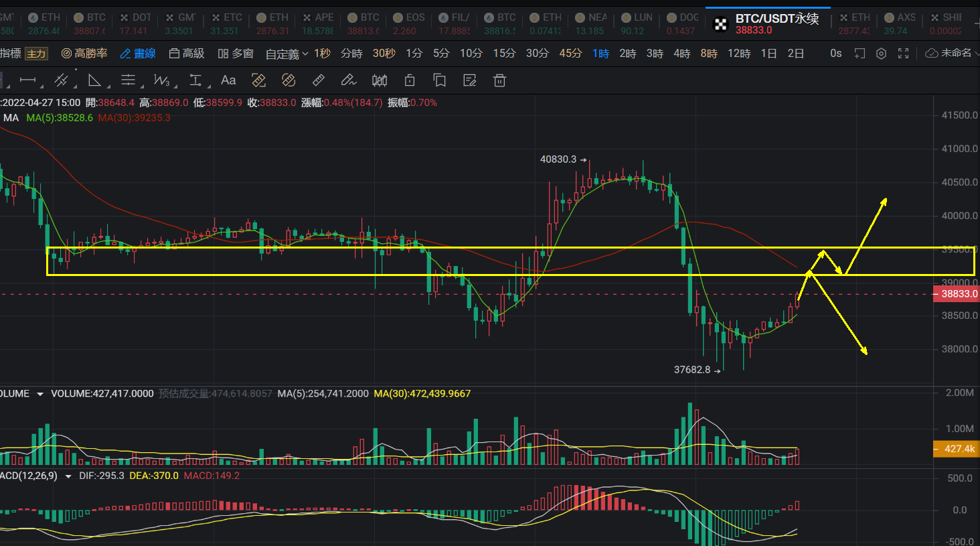Expand the VOLUME indicator dropdown arrow
Viewport: 980px width, 546px height.
click(x=40, y=394)
